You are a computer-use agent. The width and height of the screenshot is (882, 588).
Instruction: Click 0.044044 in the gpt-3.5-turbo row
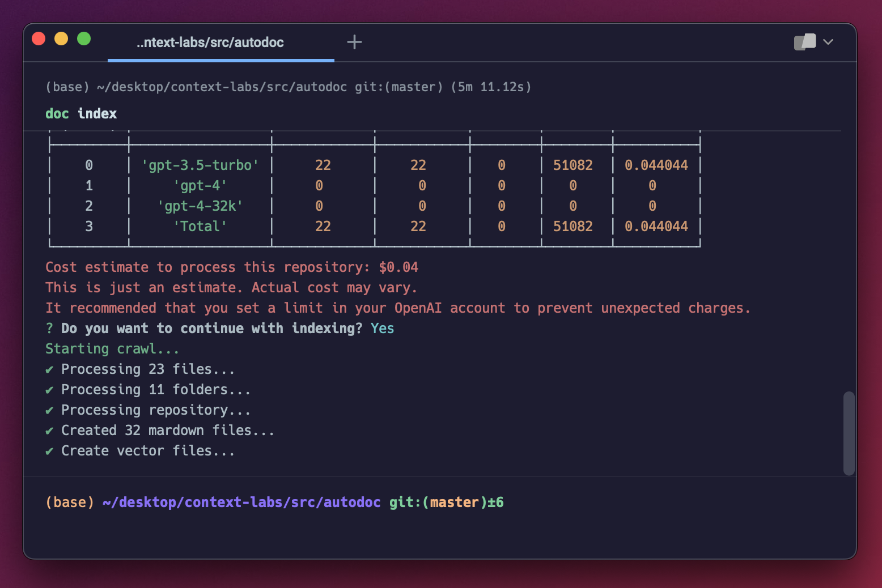tap(656, 165)
